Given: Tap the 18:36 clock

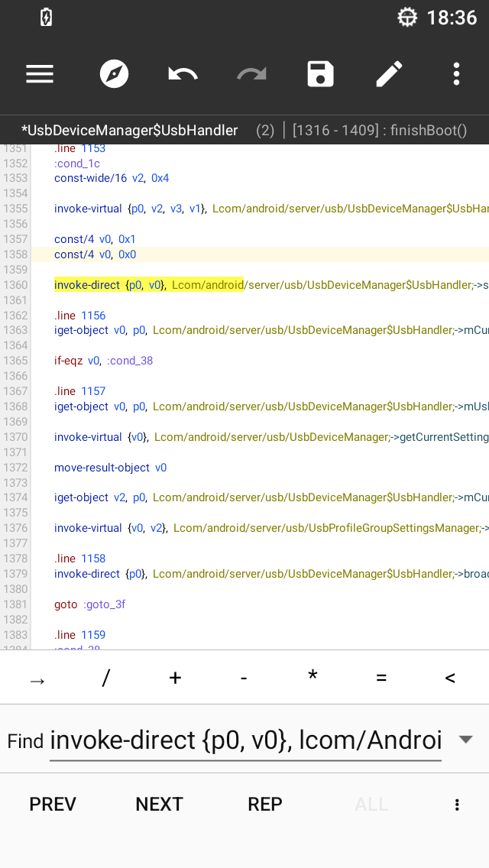Looking at the screenshot, I should click(452, 18).
